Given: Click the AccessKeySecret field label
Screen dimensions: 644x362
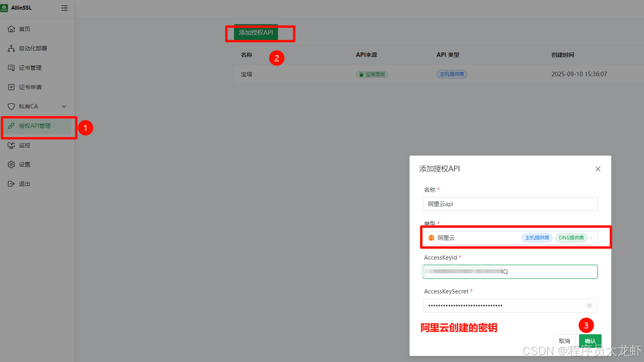Looking at the screenshot, I should point(446,291).
